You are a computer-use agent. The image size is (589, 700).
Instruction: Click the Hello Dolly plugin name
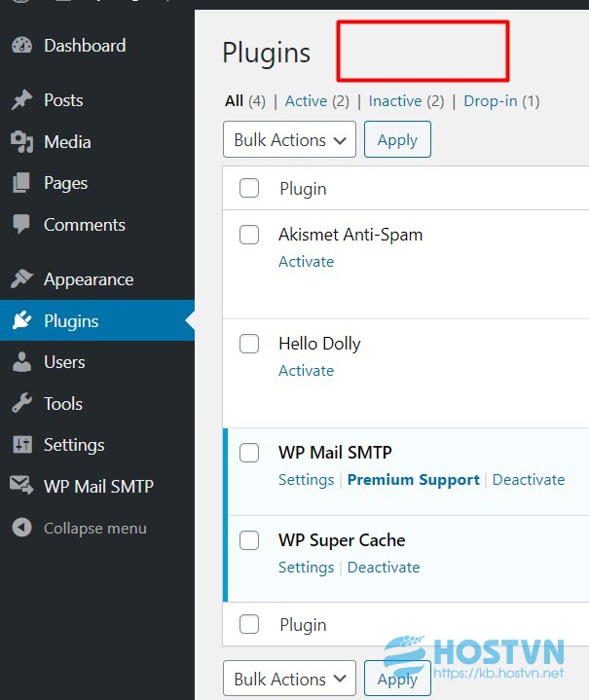(319, 344)
